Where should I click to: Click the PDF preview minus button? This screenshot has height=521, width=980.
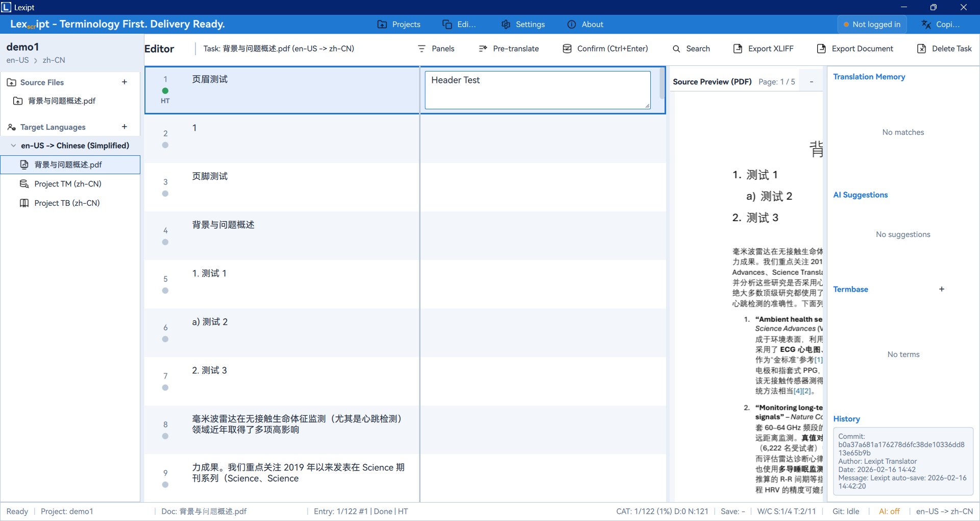pos(812,82)
